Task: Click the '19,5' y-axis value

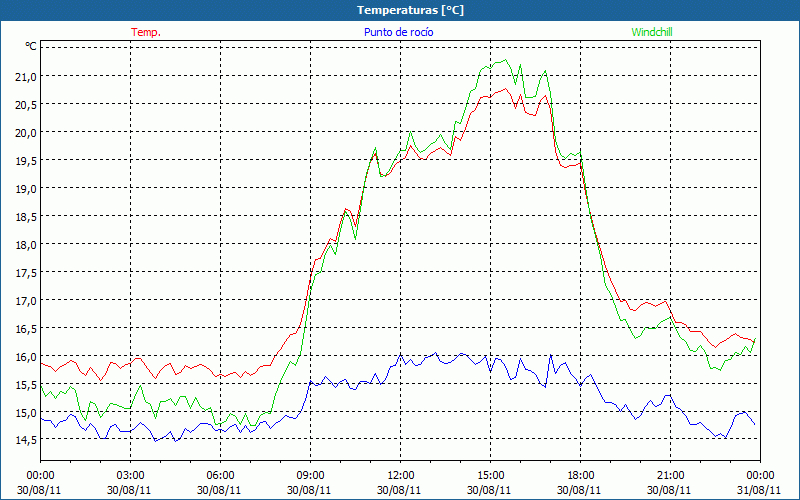Action: tap(26, 161)
